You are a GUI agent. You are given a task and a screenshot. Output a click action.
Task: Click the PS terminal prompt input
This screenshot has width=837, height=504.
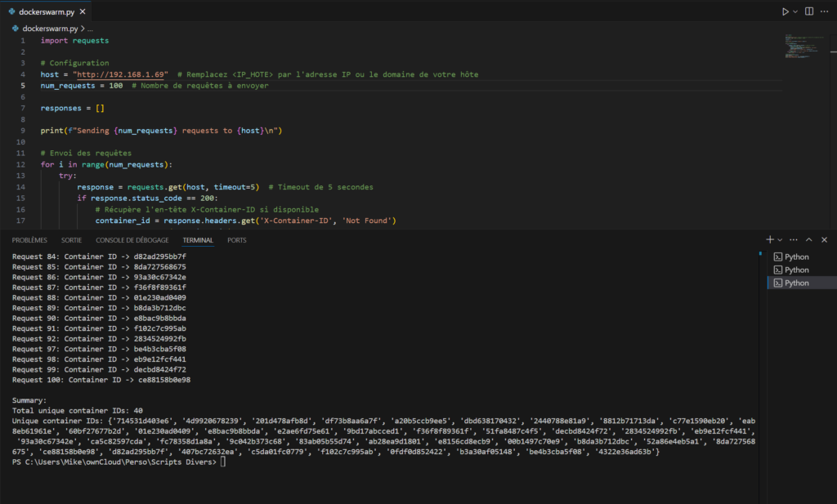tap(223, 462)
